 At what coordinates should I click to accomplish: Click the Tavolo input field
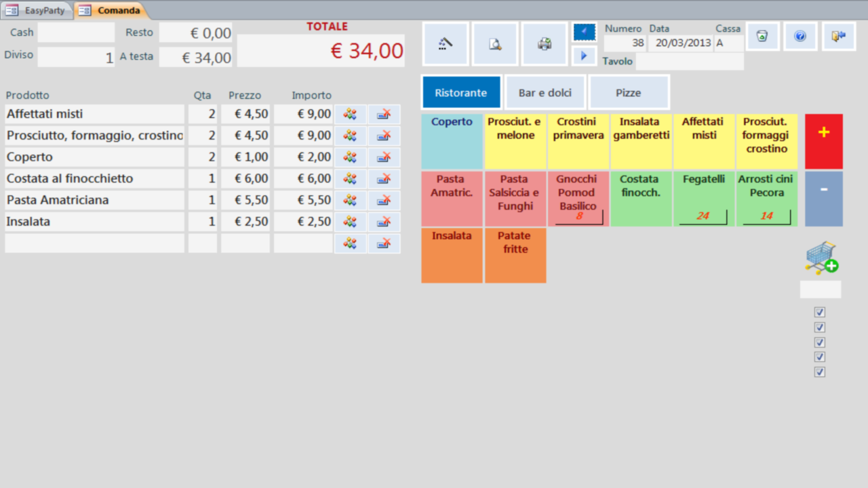tap(690, 62)
